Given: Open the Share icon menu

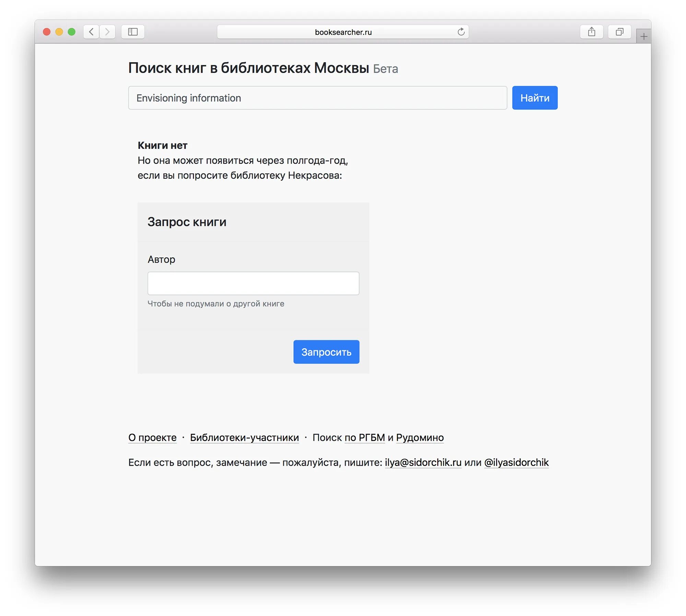Looking at the screenshot, I should coord(591,32).
